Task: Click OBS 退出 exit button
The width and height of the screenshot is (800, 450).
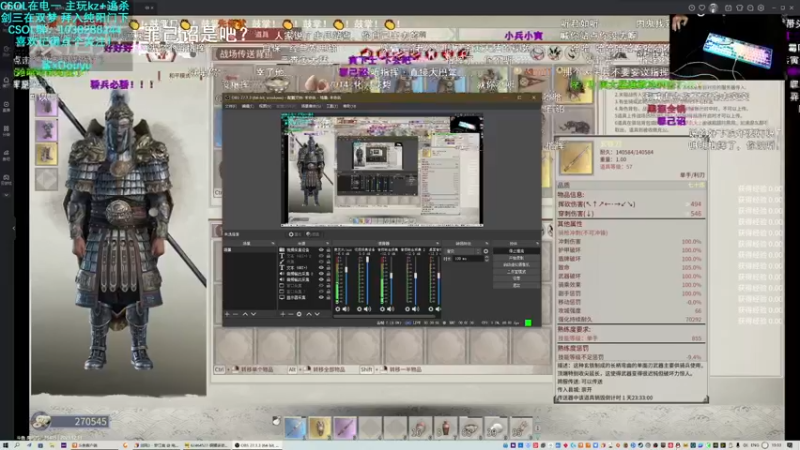Action: (x=516, y=285)
